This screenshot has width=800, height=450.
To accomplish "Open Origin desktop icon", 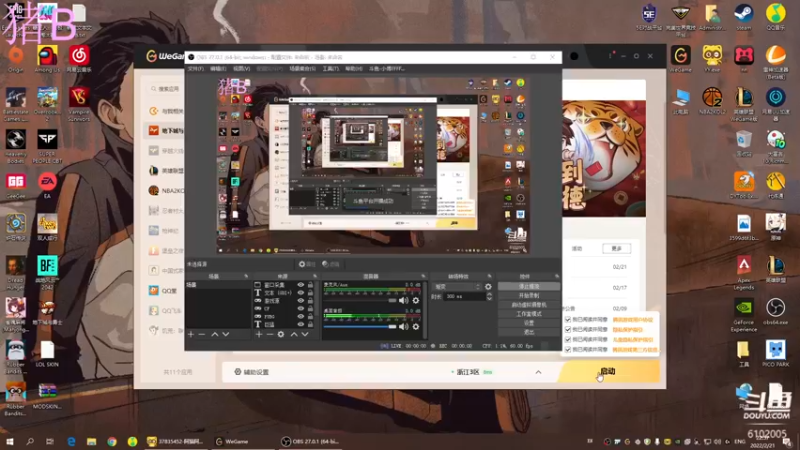I will pos(15,59).
